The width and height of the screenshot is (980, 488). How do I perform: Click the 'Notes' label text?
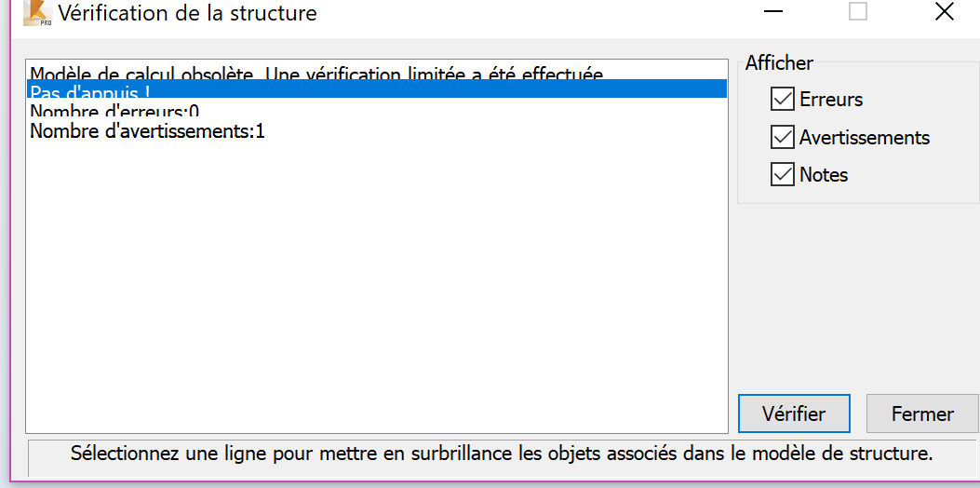point(824,174)
